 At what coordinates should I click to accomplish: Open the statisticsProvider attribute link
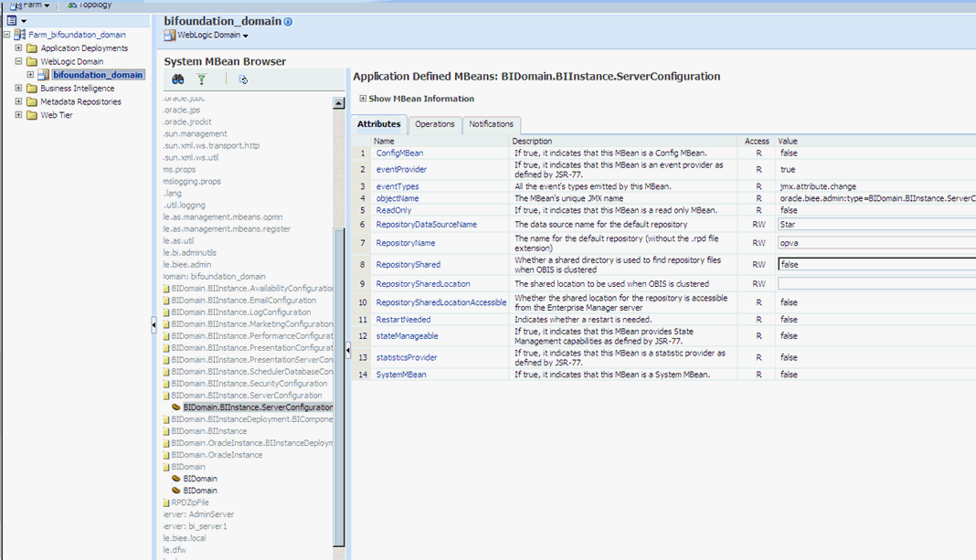pyautogui.click(x=407, y=358)
